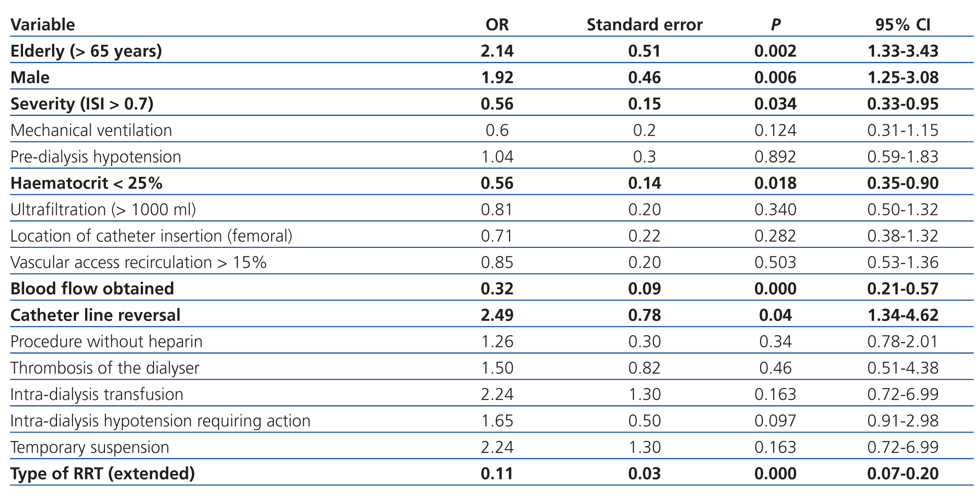
Task: Click the Ultrafiltration (> 1000 ml) label
Action: (103, 209)
